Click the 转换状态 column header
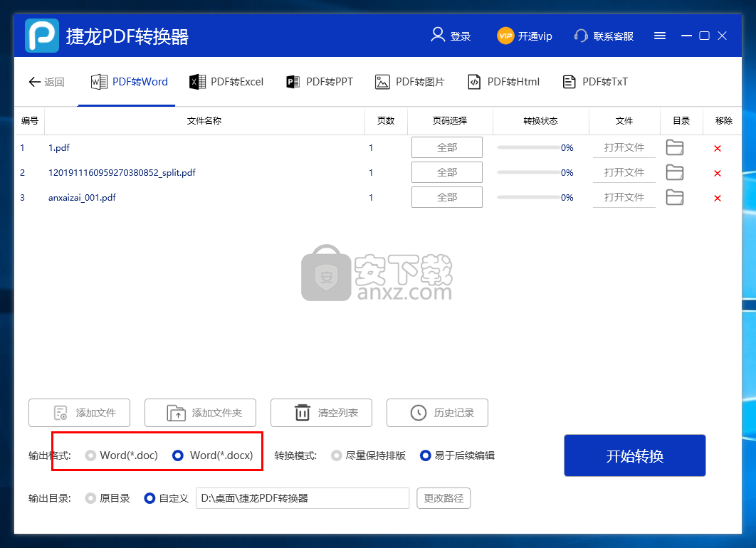This screenshot has width=756, height=548. coord(540,121)
